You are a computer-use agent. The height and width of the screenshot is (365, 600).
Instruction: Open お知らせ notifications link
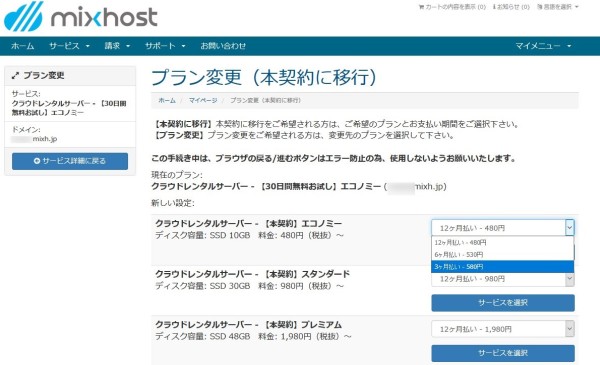pos(511,7)
